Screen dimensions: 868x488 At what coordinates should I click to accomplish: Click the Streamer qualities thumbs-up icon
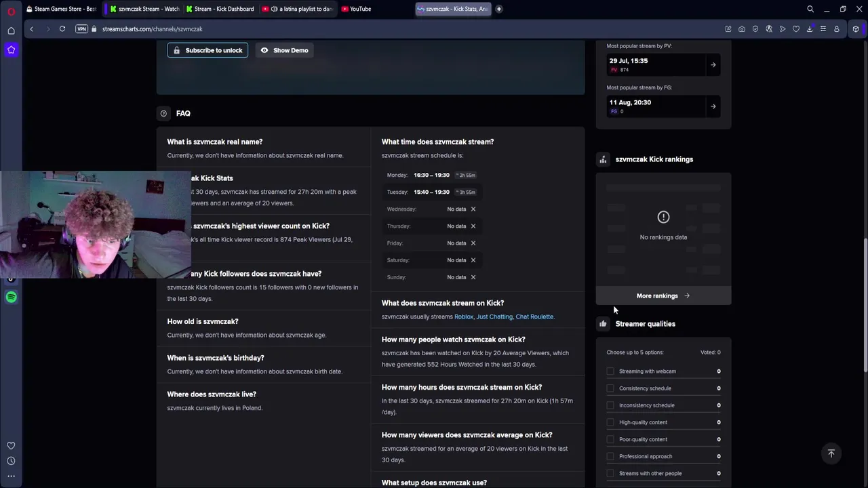(603, 324)
